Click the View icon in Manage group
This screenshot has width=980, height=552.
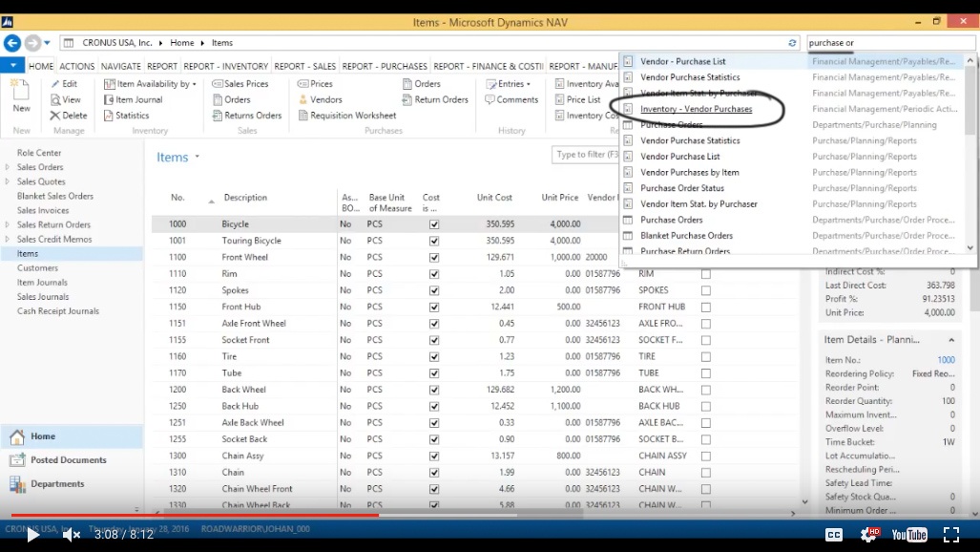pos(55,99)
